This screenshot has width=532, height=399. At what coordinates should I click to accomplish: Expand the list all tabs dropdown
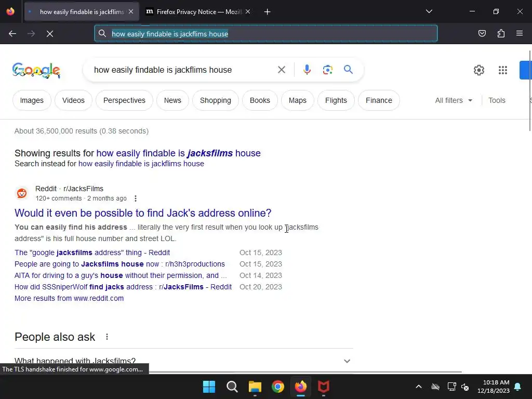[429, 11]
